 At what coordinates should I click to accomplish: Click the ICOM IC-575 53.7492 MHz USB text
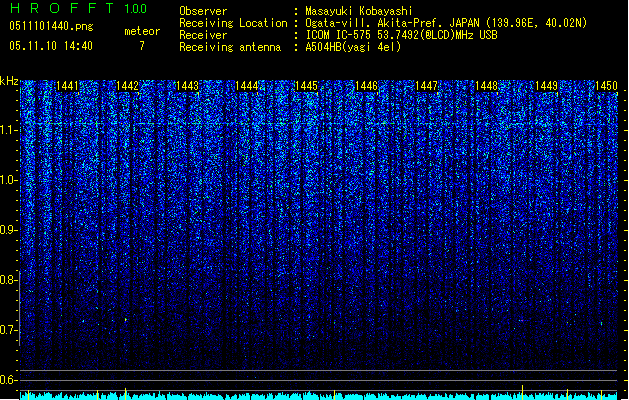(402, 35)
